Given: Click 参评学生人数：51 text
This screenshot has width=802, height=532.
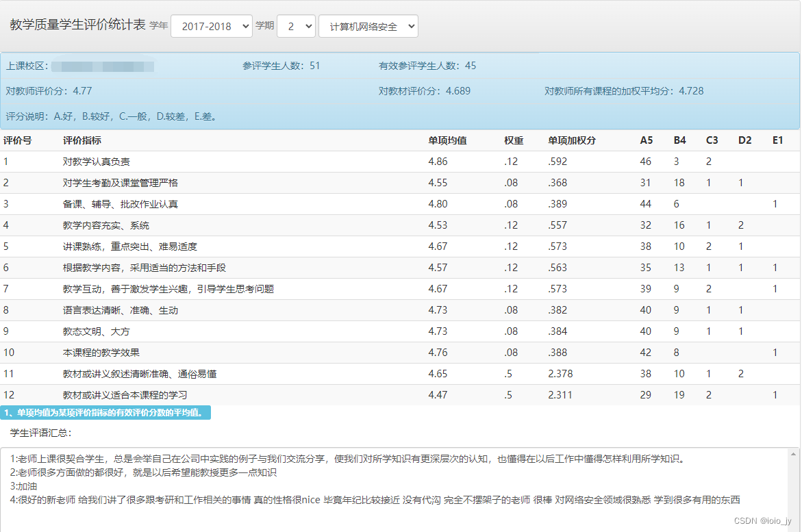Looking at the screenshot, I should tap(281, 66).
